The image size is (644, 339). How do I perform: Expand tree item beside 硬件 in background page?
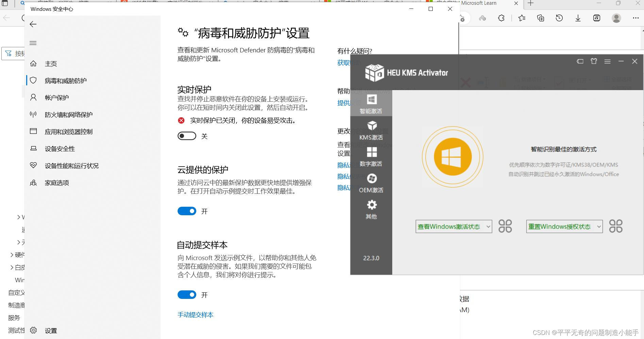12,255
